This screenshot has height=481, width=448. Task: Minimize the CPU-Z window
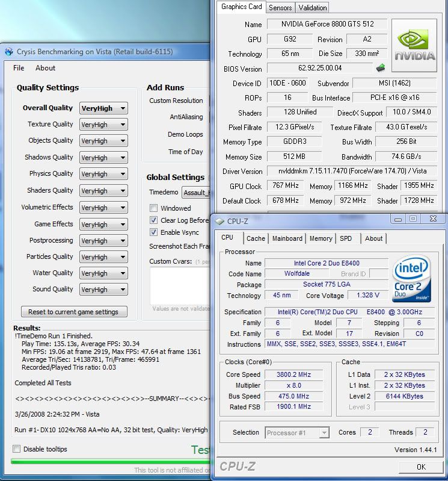tap(397, 219)
